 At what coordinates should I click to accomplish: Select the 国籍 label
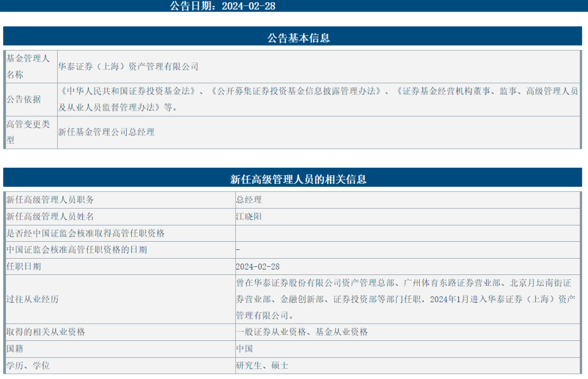coord(15,349)
